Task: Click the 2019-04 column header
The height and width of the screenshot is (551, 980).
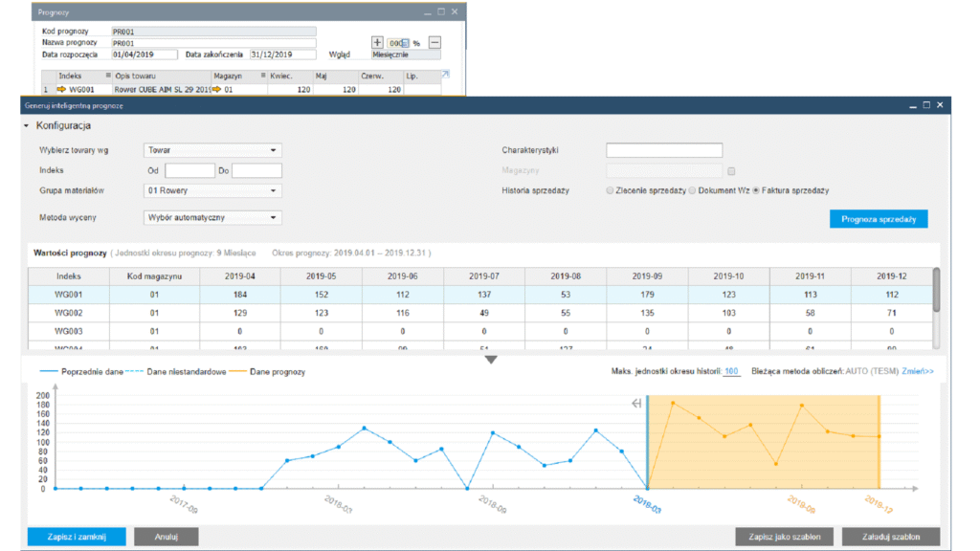Action: click(x=240, y=276)
